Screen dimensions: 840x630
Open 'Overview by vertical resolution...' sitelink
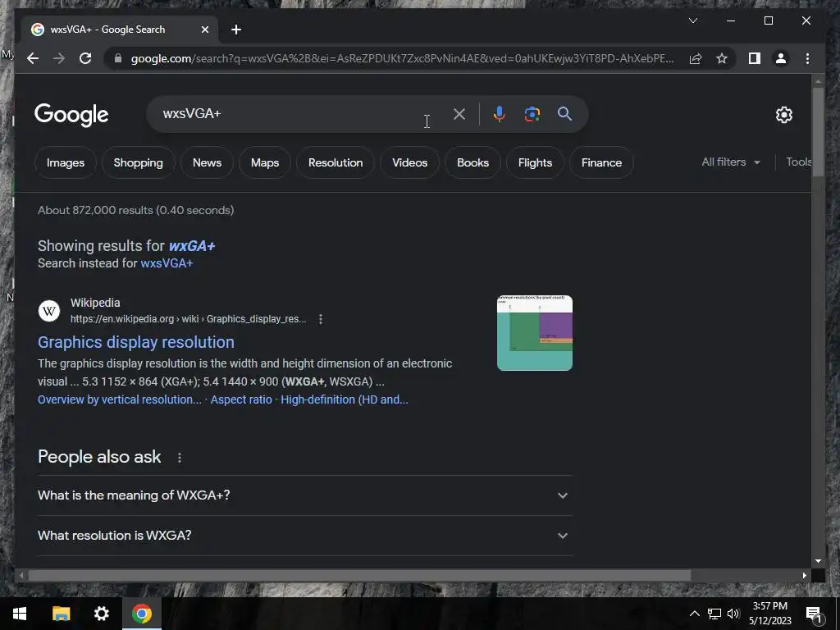coord(120,399)
